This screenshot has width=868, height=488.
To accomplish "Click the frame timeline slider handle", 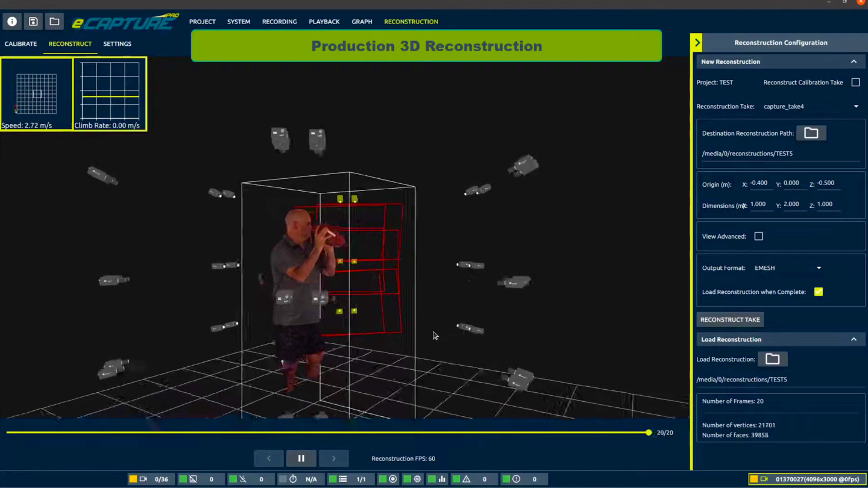I will (649, 433).
